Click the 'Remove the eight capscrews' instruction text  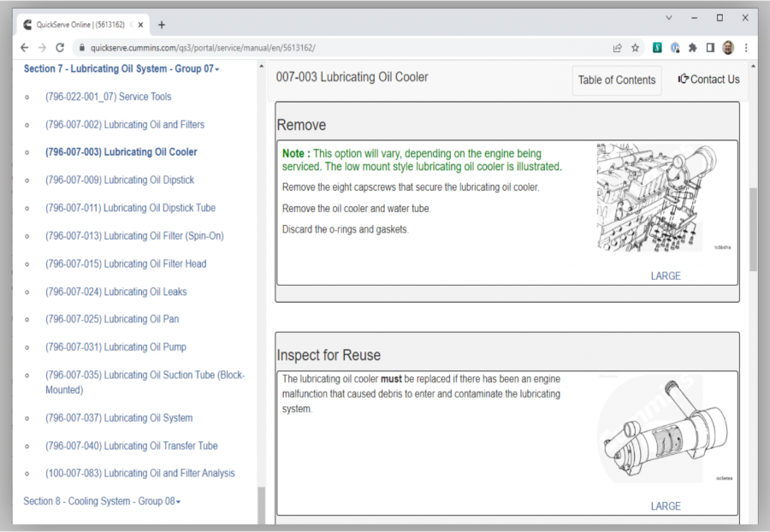click(x=411, y=187)
